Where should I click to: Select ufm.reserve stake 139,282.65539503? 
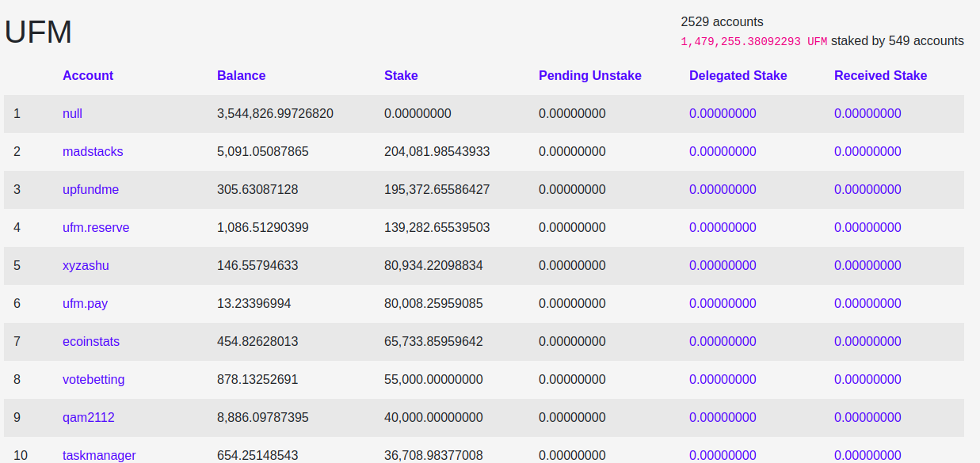[x=437, y=228]
